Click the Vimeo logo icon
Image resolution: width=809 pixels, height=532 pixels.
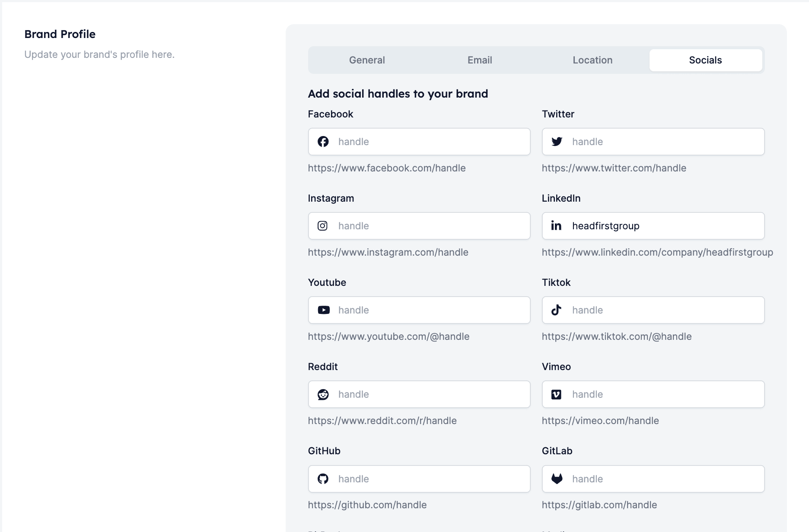click(556, 394)
